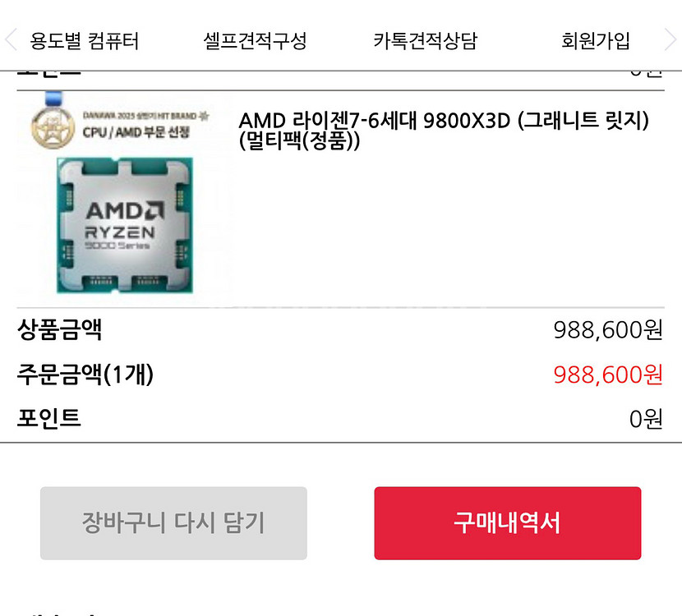Click the left scroll arrow in navigation

pos(10,40)
